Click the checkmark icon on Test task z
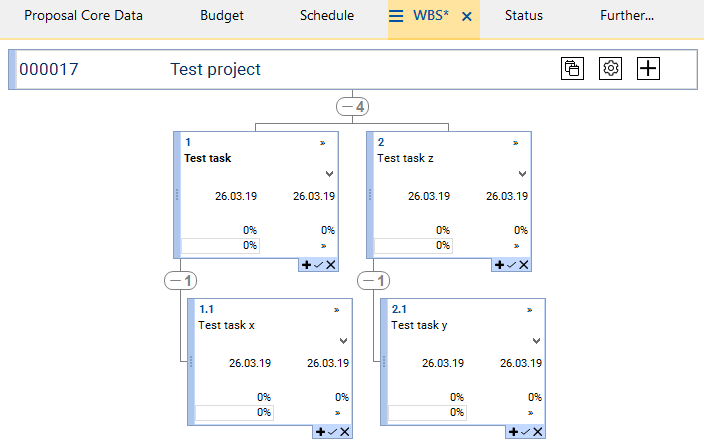Screen dimensions: 704x447 point(511,265)
